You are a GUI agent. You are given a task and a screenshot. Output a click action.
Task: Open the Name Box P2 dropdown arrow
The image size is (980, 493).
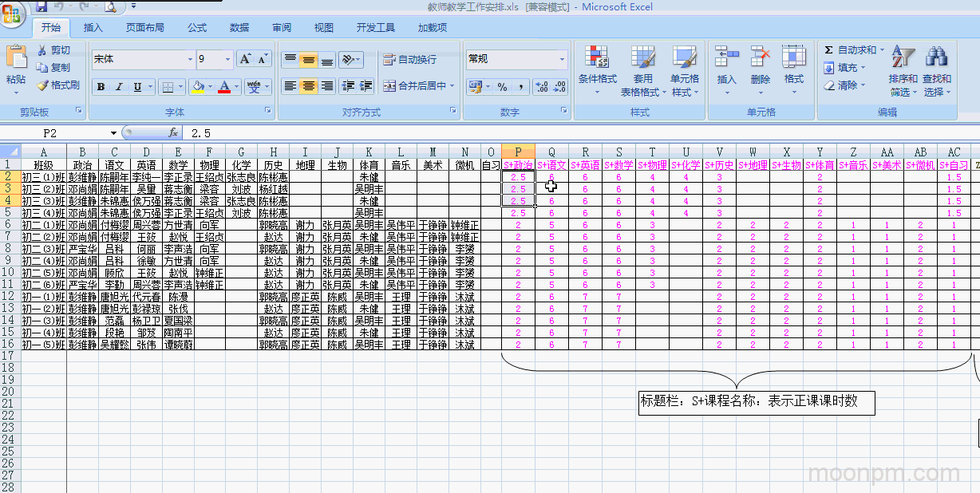click(x=114, y=133)
